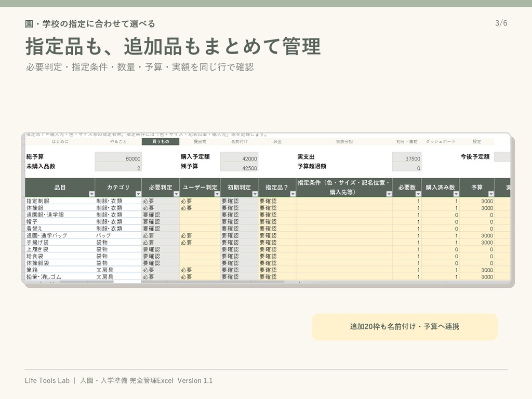The width and height of the screenshot is (532, 399).
Task: Switch to the 名前付け sheet tab
Action: click(x=239, y=141)
